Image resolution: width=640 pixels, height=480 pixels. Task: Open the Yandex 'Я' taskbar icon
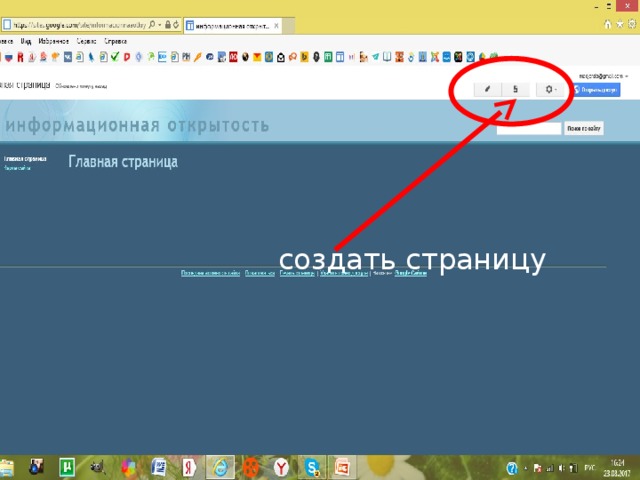click(189, 467)
